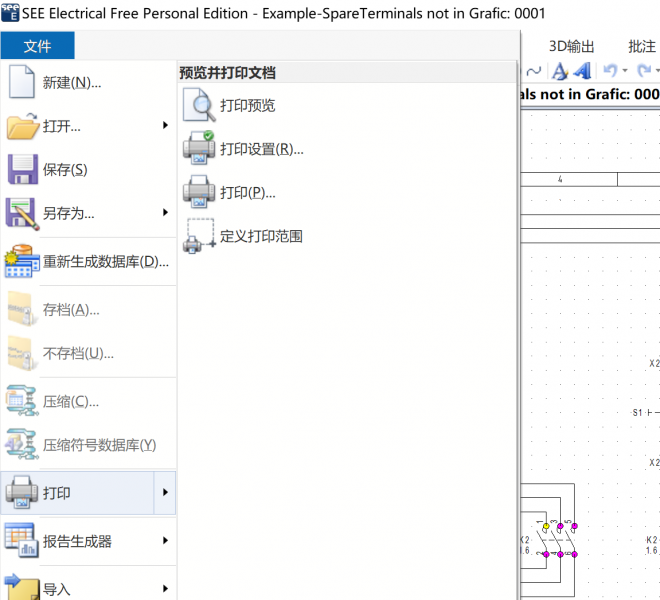Click the Save As floppy-with-pencil icon

pyautogui.click(x=22, y=213)
